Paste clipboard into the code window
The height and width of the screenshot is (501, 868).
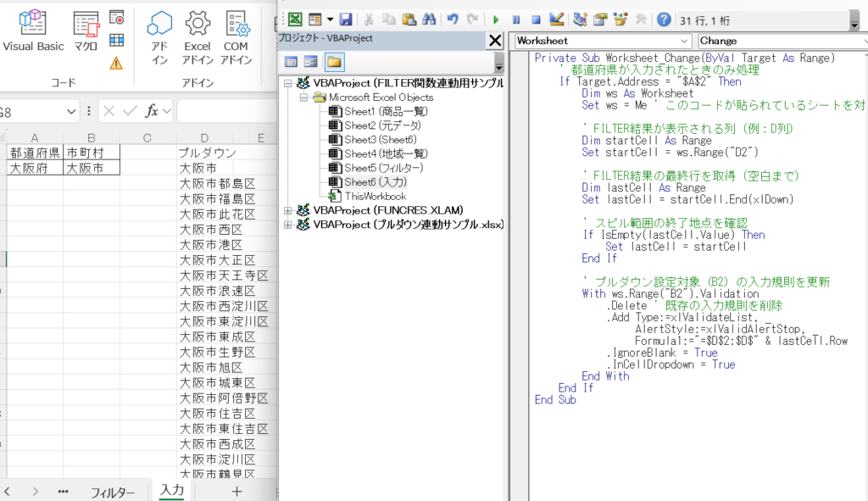[x=409, y=20]
